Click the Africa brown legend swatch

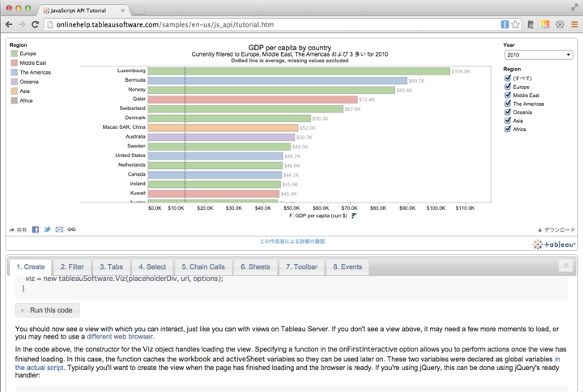(x=15, y=100)
